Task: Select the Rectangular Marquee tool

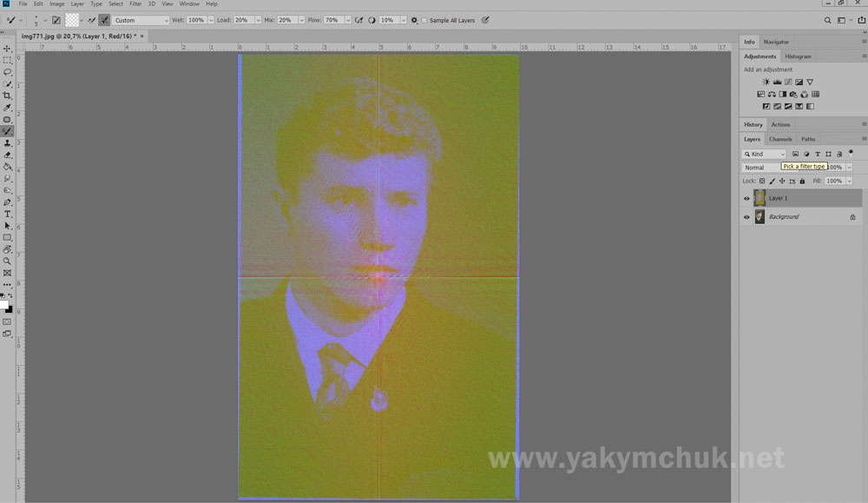Action: point(7,61)
